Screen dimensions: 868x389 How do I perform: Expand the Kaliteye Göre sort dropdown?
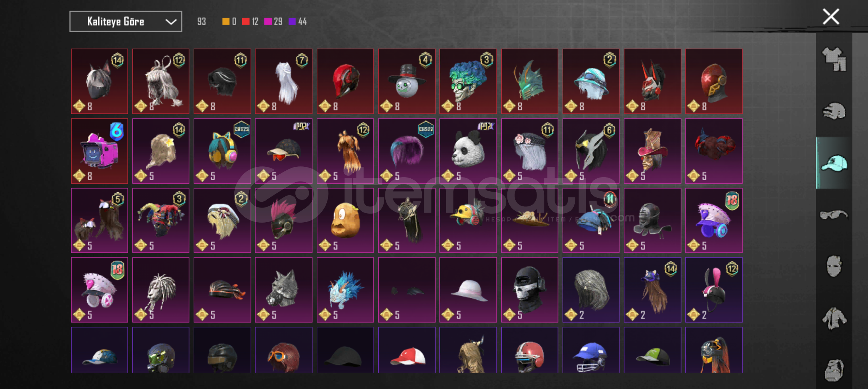(x=126, y=22)
